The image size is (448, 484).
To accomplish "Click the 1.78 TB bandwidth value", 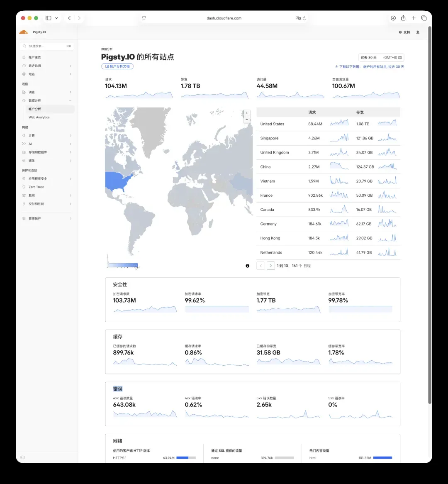I will [x=190, y=86].
